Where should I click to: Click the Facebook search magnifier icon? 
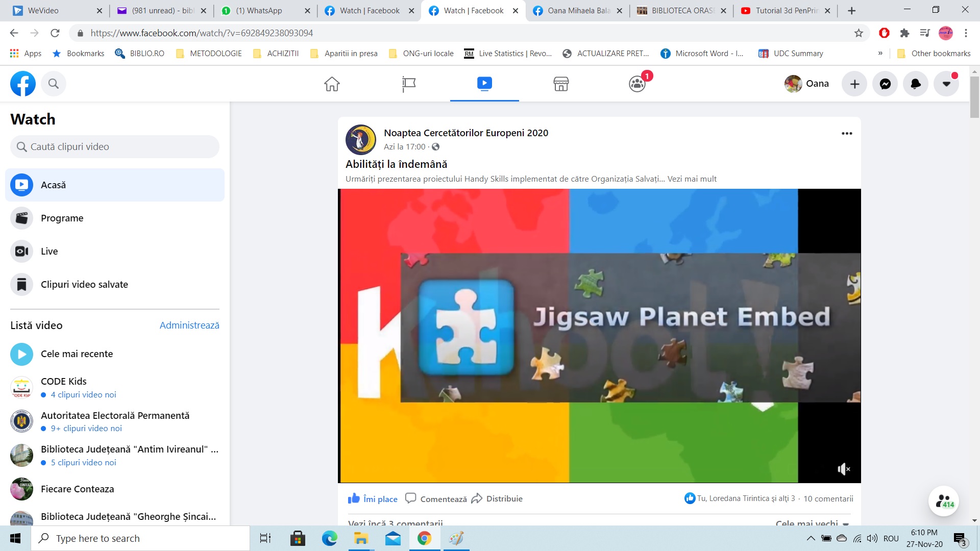pyautogui.click(x=54, y=84)
